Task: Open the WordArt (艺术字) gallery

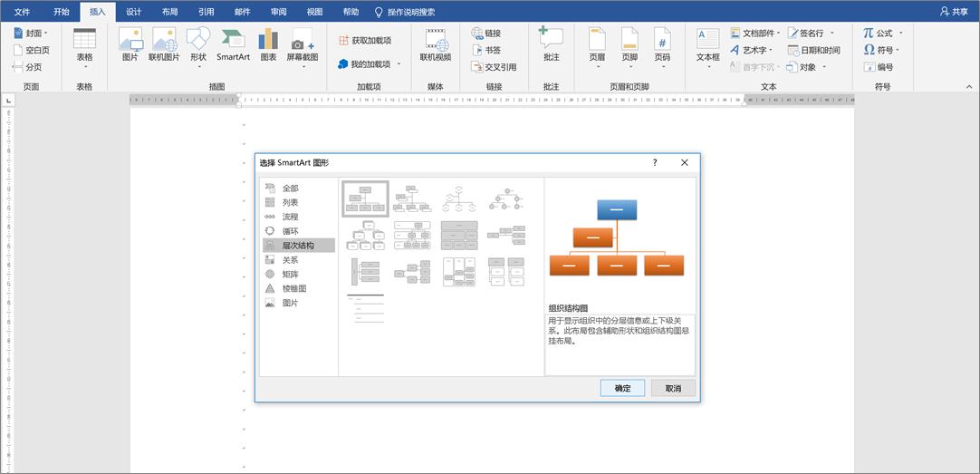Action: 752,50
